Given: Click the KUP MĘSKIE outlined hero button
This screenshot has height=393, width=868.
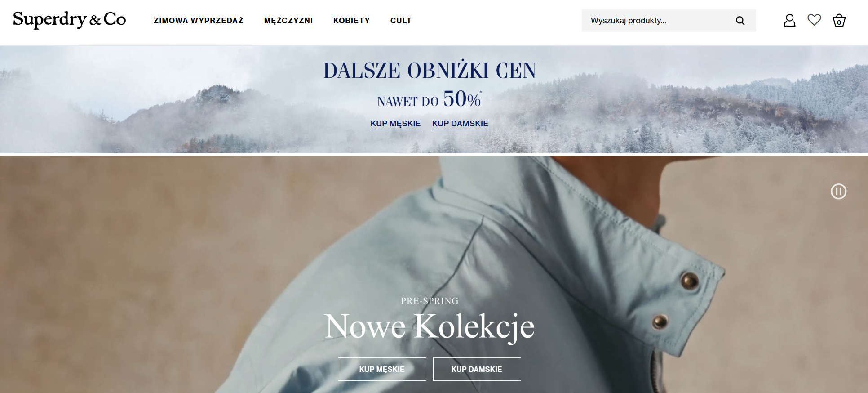Looking at the screenshot, I should [382, 369].
